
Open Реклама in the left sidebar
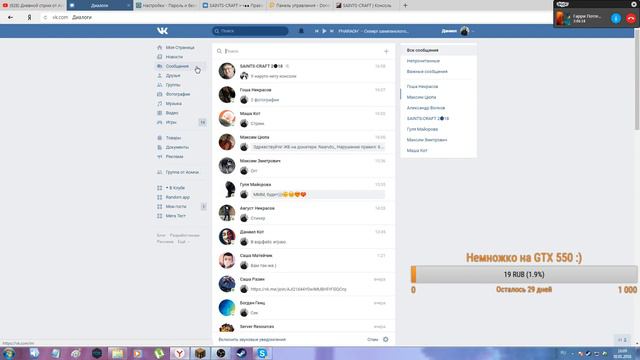tap(175, 157)
